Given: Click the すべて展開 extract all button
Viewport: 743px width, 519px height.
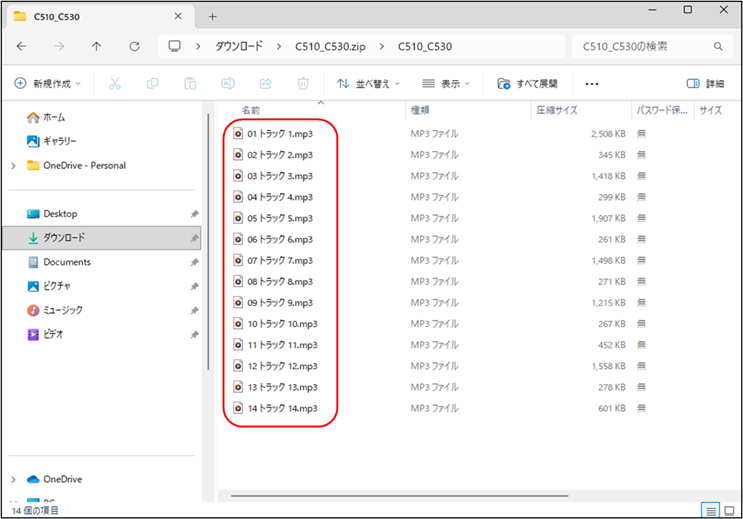Looking at the screenshot, I should point(534,84).
